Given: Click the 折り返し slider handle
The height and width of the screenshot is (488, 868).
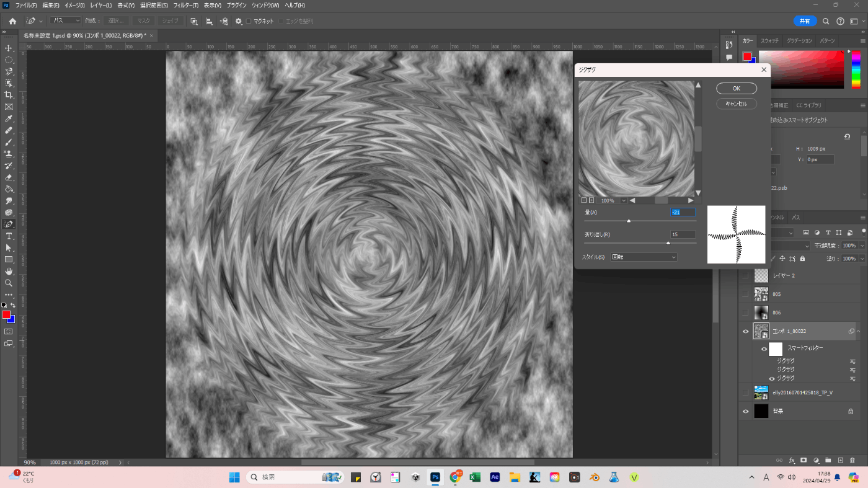Looking at the screenshot, I should pos(668,243).
